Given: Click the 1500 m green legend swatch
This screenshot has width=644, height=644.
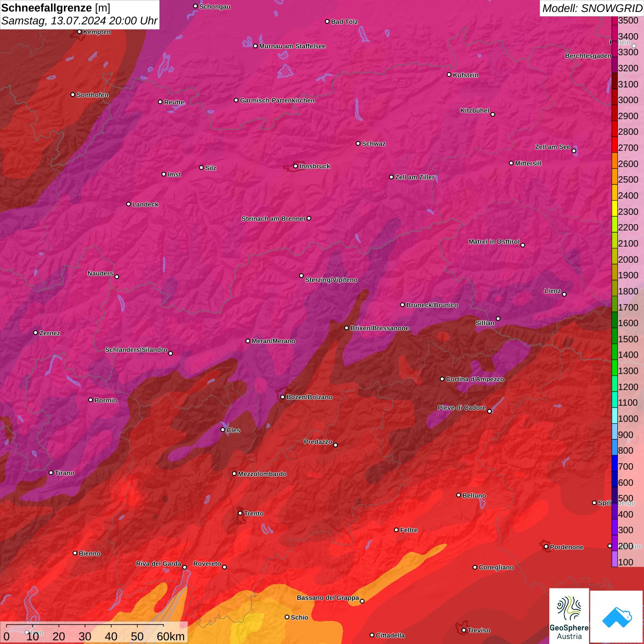Looking at the screenshot, I should (615, 336).
